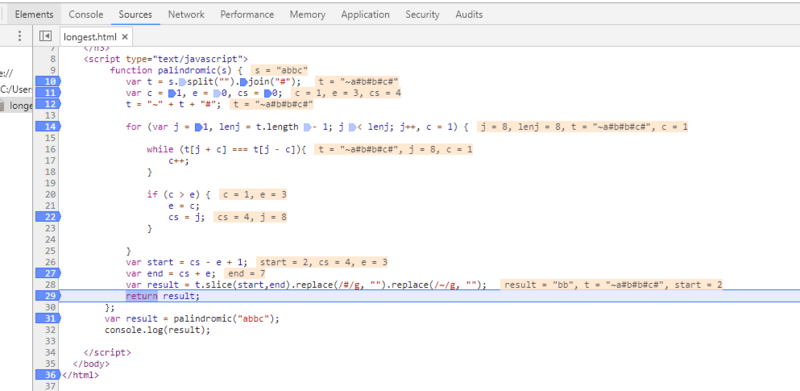Click line number 28 in gutter
The image size is (800, 391).
(x=51, y=284)
